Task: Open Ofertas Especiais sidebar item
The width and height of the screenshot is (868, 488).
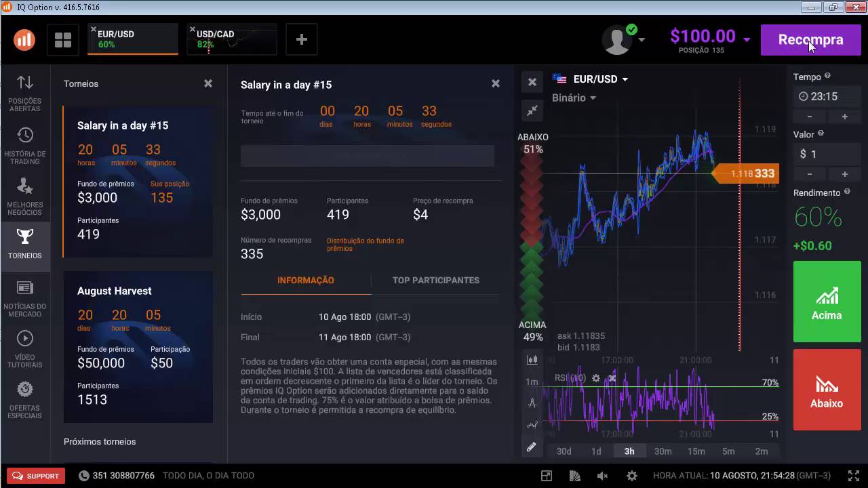Action: (25, 400)
